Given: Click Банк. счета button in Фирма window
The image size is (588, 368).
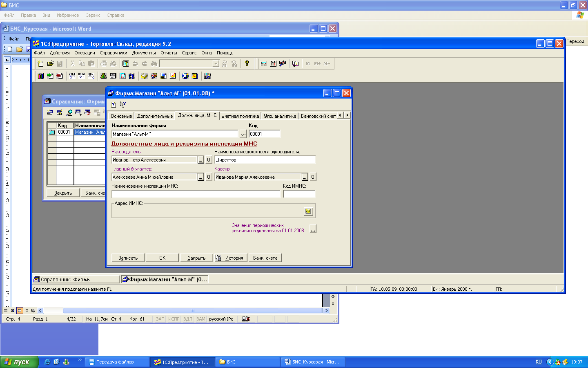Looking at the screenshot, I should pos(265,258).
